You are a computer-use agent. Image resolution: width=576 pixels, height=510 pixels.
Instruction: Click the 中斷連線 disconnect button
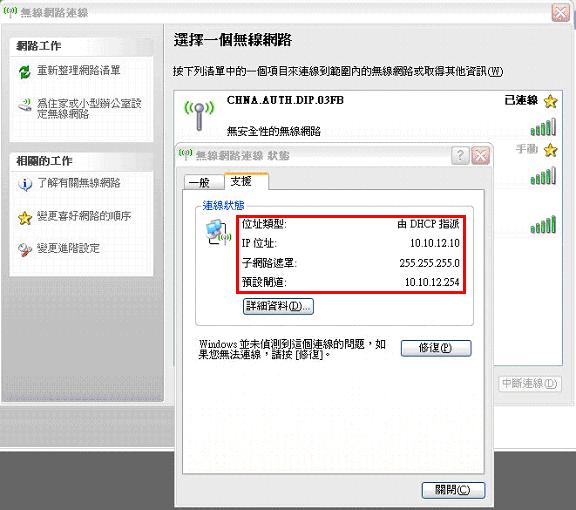[x=529, y=384]
